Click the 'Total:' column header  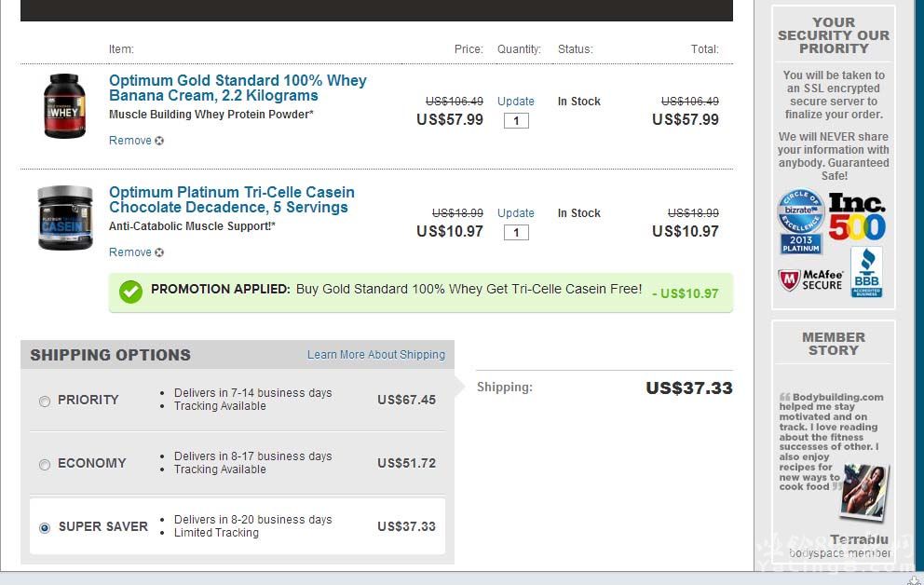(x=704, y=49)
